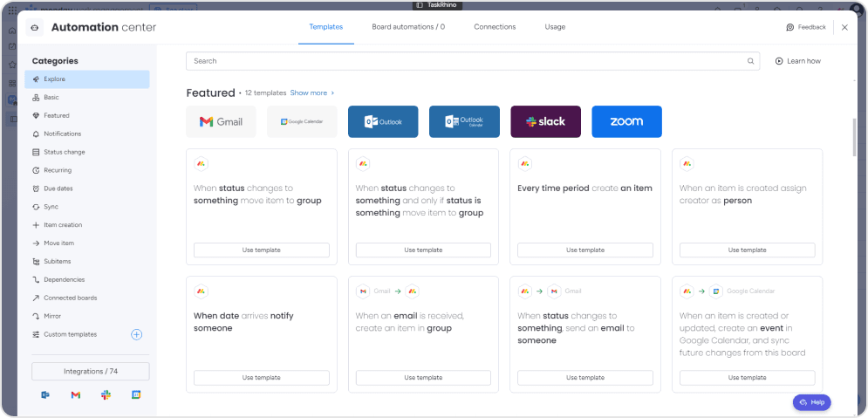The width and height of the screenshot is (868, 418).
Task: Use template: create event in Google Calendar
Action: point(748,378)
